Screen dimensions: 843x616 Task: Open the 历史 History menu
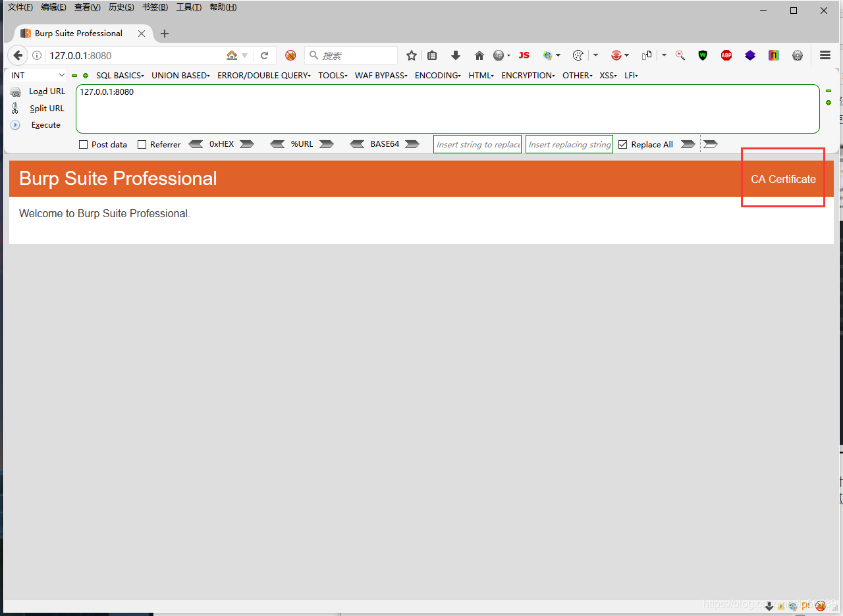pyautogui.click(x=121, y=7)
